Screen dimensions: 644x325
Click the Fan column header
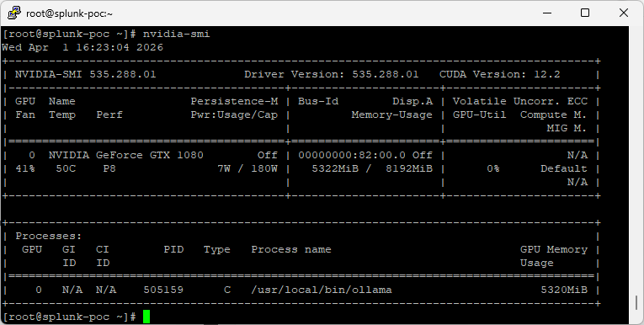[x=25, y=115]
